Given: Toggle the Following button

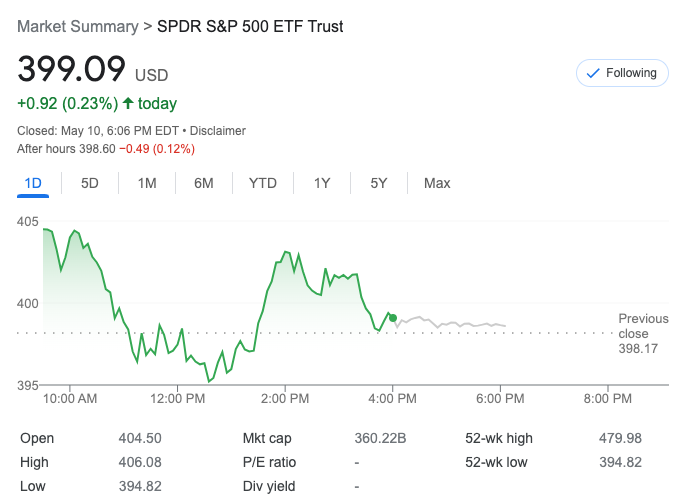Looking at the screenshot, I should tap(622, 73).
